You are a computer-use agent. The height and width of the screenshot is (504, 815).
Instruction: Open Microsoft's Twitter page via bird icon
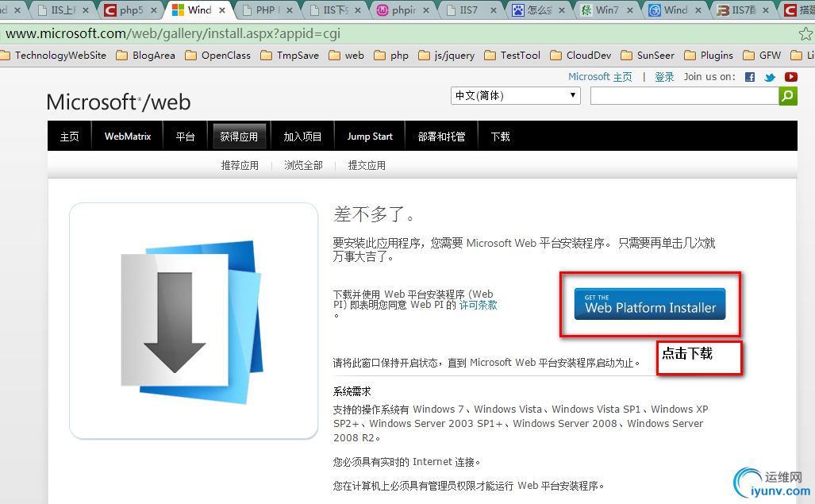click(770, 76)
